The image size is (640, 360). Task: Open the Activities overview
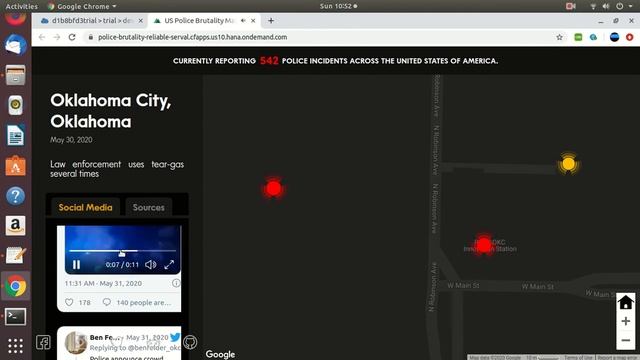tap(21, 6)
